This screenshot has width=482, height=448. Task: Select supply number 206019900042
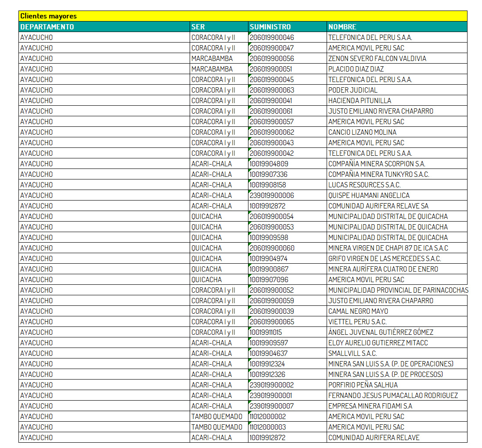coord(288,153)
